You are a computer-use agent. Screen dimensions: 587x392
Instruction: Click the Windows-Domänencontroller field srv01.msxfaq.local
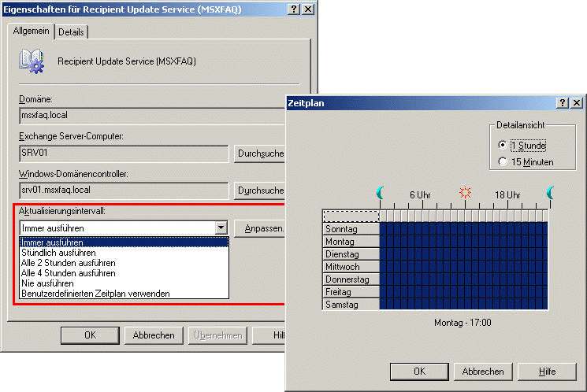pyautogui.click(x=124, y=190)
